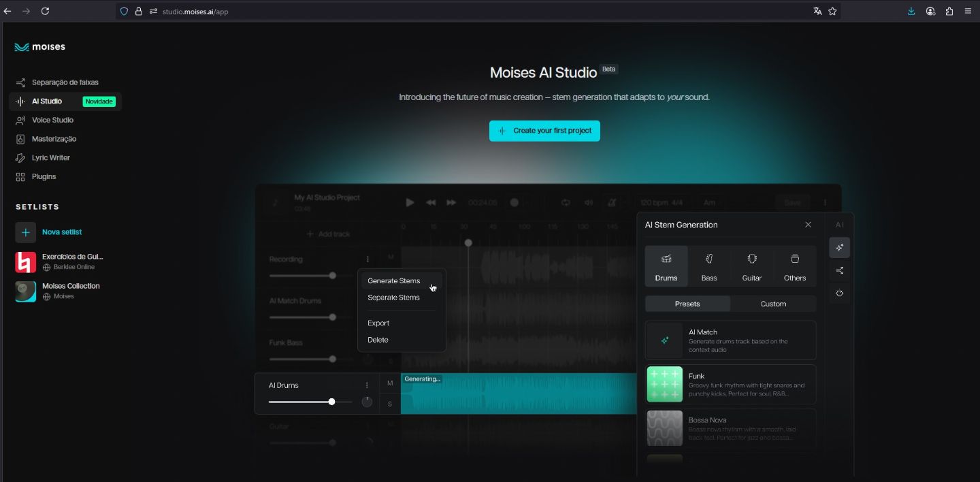Select the Drums stem tab
The image size is (980, 482).
coord(666,267)
